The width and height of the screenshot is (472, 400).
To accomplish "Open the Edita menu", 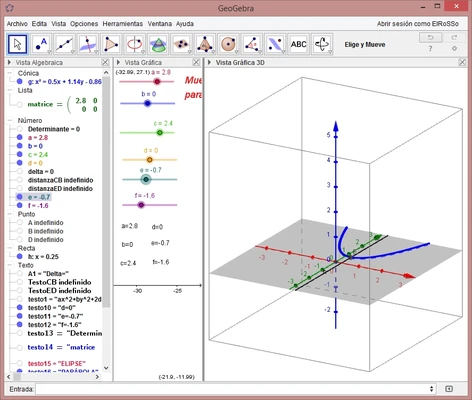I will (39, 24).
